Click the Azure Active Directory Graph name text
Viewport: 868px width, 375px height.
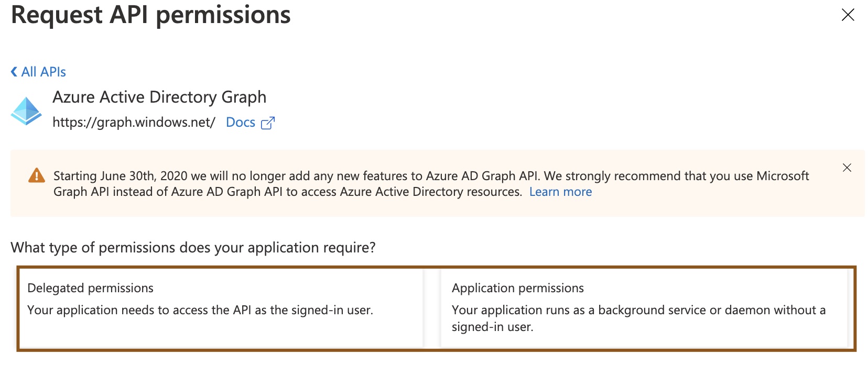[x=159, y=97]
